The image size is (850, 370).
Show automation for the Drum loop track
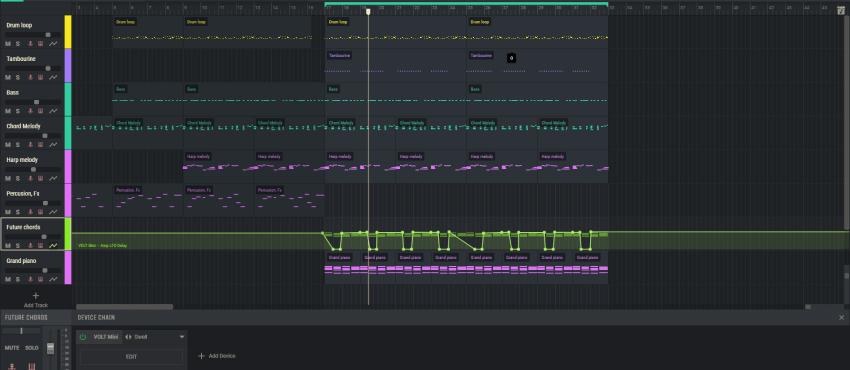pyautogui.click(x=53, y=44)
